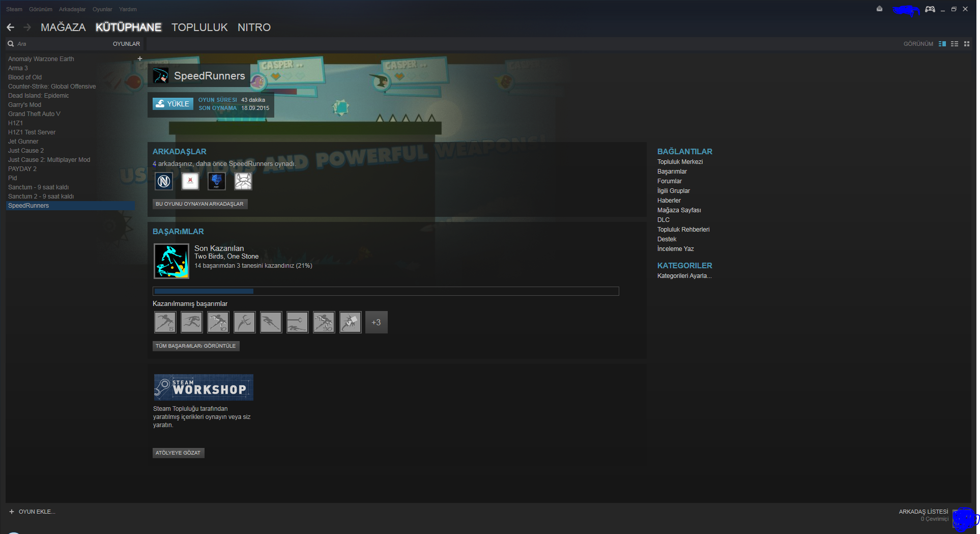Viewport: 980px width, 534px height.
Task: Select the third unearned achievement icon
Action: click(x=218, y=322)
